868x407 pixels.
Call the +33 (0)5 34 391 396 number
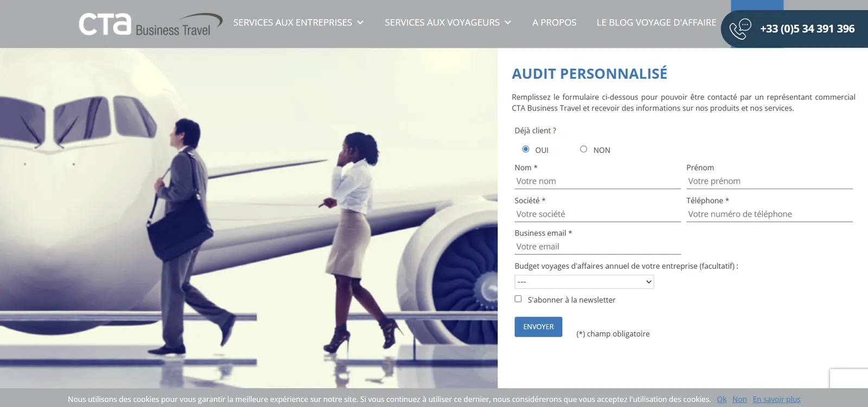[807, 29]
